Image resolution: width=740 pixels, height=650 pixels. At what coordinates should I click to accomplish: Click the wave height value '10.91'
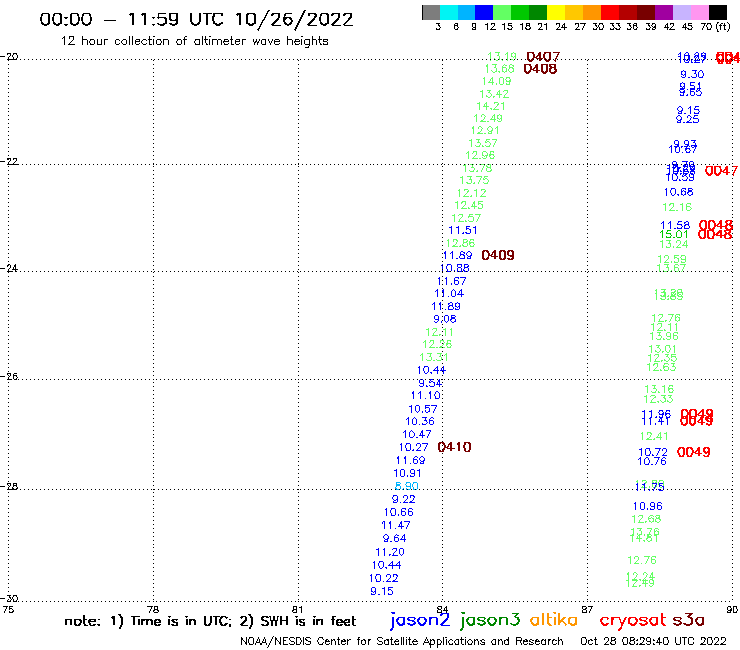coord(407,473)
